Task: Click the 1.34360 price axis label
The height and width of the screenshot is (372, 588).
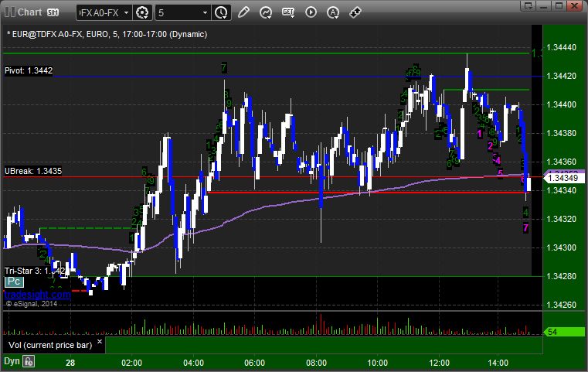Action: pyautogui.click(x=562, y=162)
